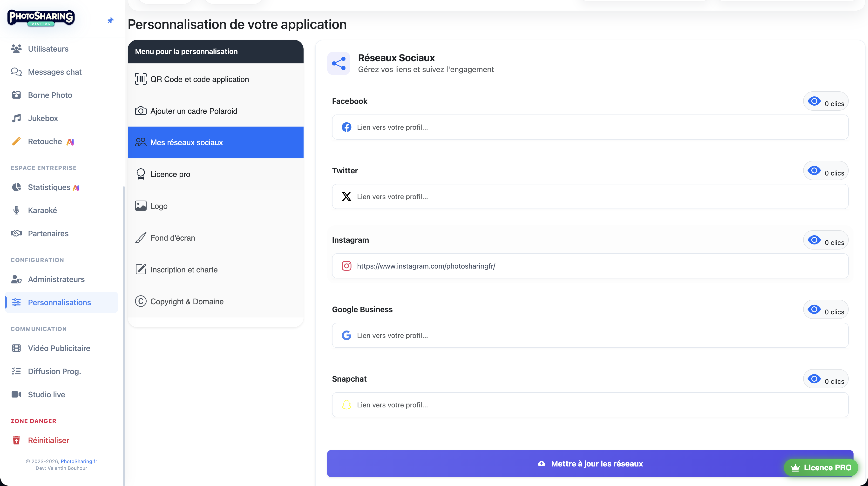The image size is (868, 486).
Task: Toggle the Twitter clicks eye indicator
Action: click(815, 170)
